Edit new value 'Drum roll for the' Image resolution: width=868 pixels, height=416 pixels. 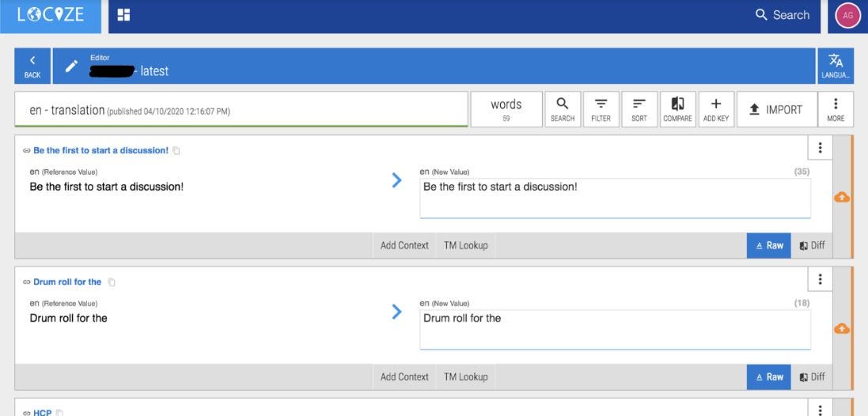pyautogui.click(x=615, y=330)
